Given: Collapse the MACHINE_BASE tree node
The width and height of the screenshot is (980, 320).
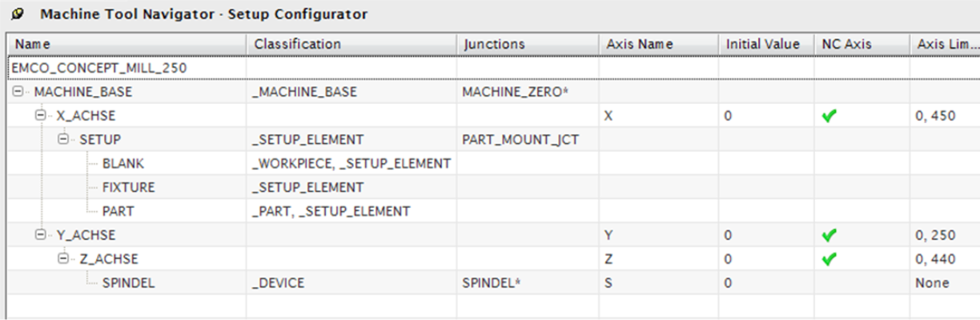Looking at the screenshot, I should (18, 92).
